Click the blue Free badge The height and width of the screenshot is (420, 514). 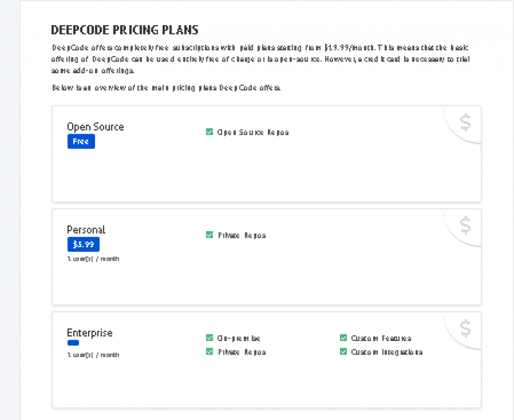tap(81, 141)
